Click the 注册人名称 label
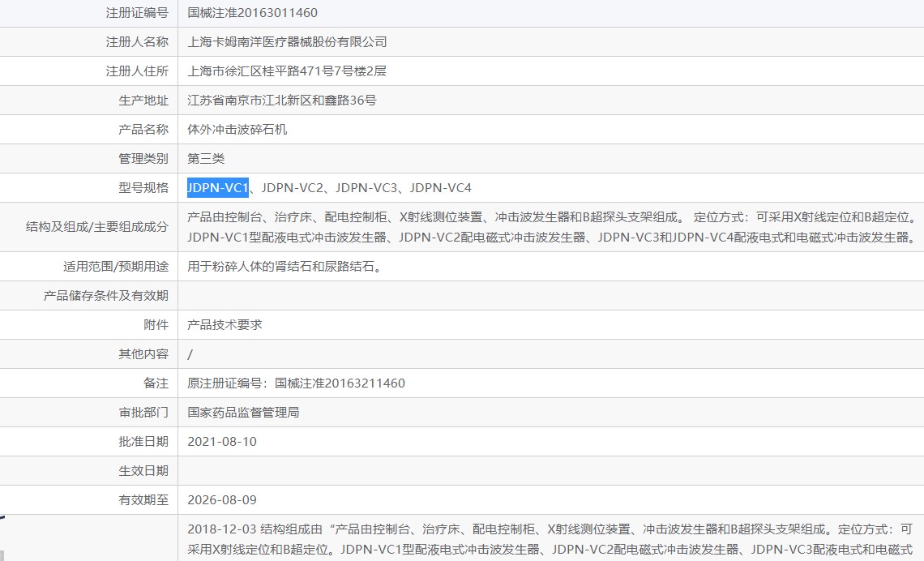 tap(137, 42)
